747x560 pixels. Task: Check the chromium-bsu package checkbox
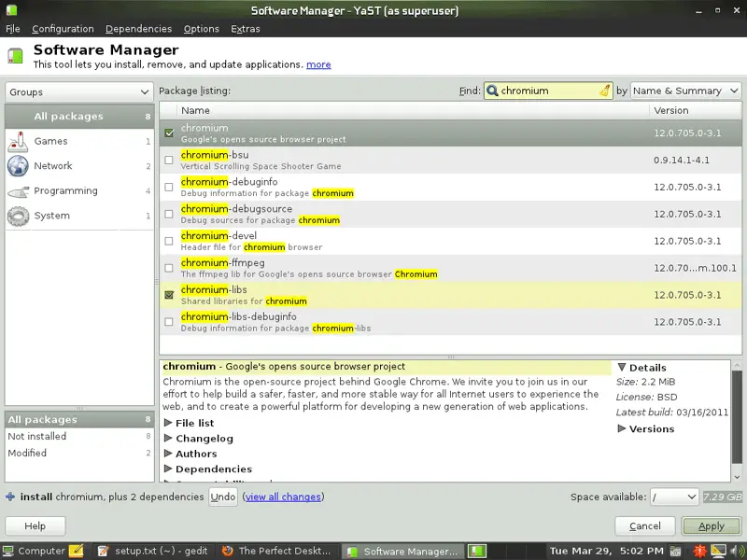[x=169, y=160]
